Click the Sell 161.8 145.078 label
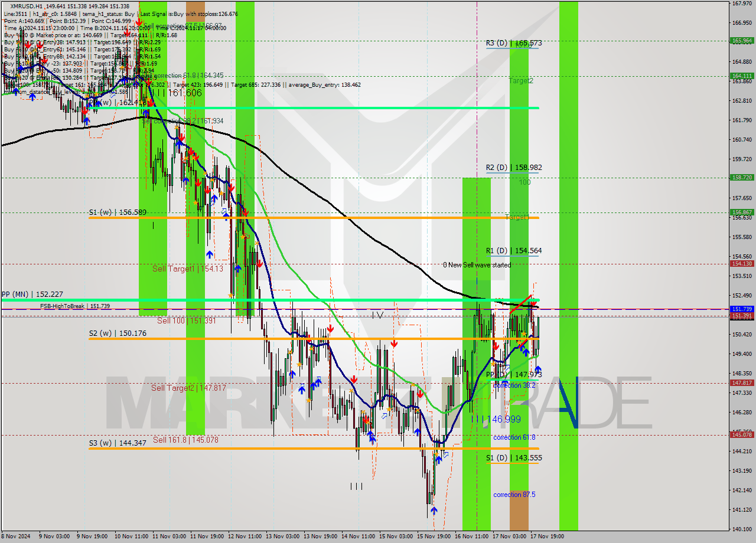The height and width of the screenshot is (543, 756). (x=185, y=440)
